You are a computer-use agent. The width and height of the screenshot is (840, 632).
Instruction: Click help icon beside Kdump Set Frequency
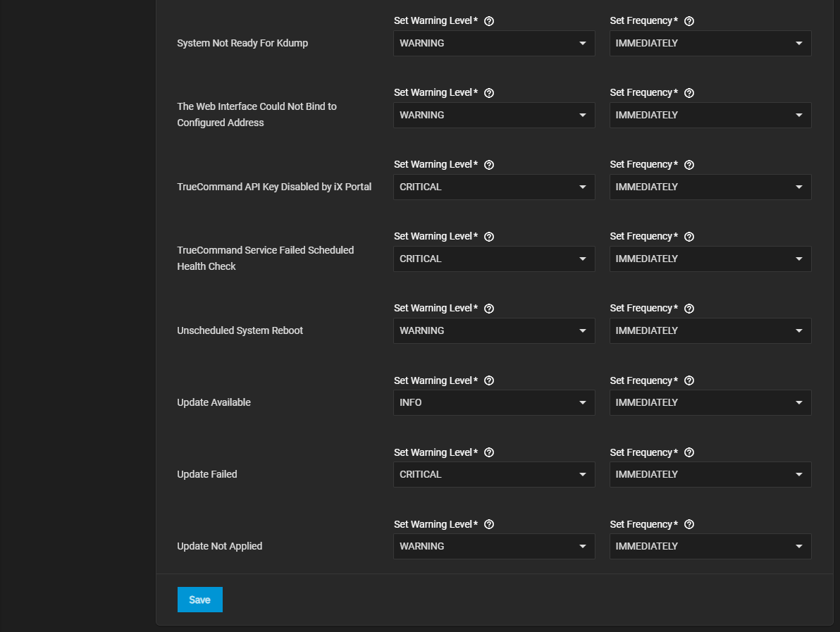pyautogui.click(x=689, y=21)
